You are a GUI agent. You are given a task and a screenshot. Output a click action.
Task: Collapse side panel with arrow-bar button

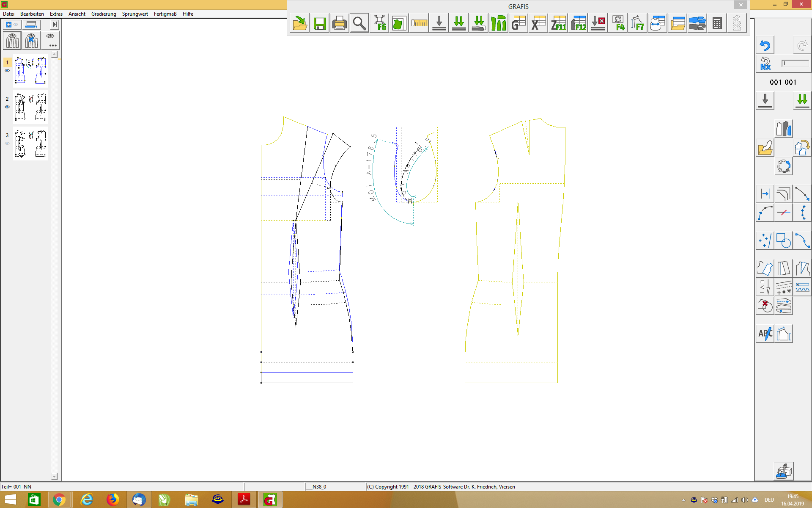pos(55,25)
